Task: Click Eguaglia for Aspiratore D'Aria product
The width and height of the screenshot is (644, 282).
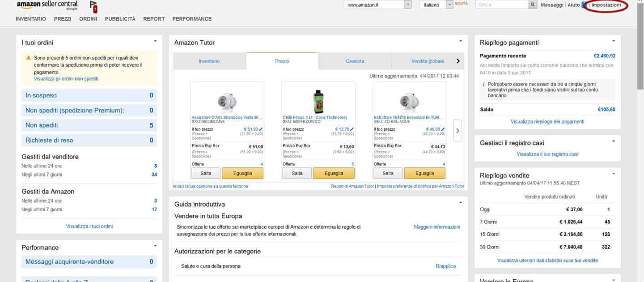Action: 243,173
